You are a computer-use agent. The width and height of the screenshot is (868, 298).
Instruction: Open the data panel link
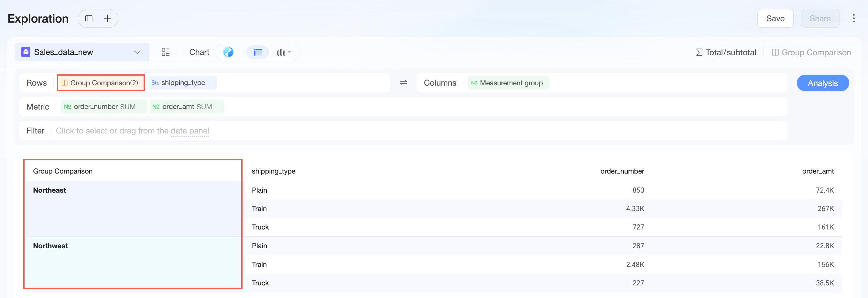pyautogui.click(x=190, y=131)
